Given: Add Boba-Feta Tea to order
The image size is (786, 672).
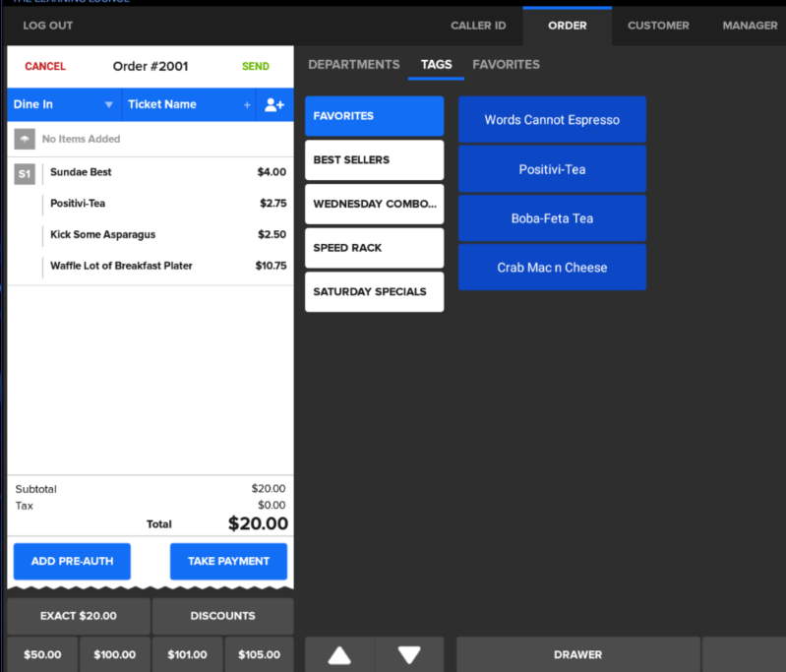Looking at the screenshot, I should [552, 218].
